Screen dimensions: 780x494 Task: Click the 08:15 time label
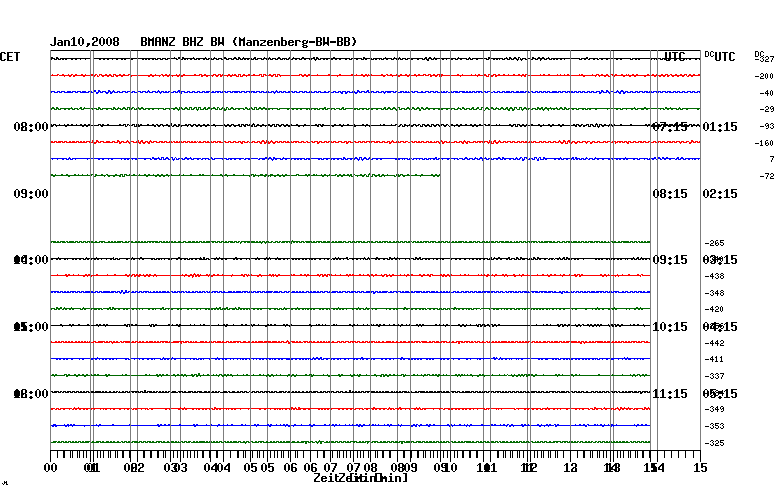click(x=670, y=194)
